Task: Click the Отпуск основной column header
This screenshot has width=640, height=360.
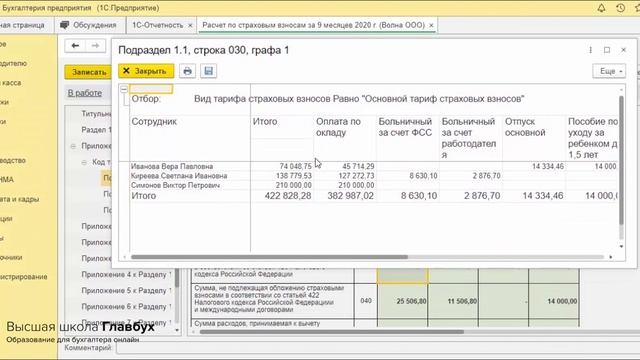Action: (x=525, y=127)
